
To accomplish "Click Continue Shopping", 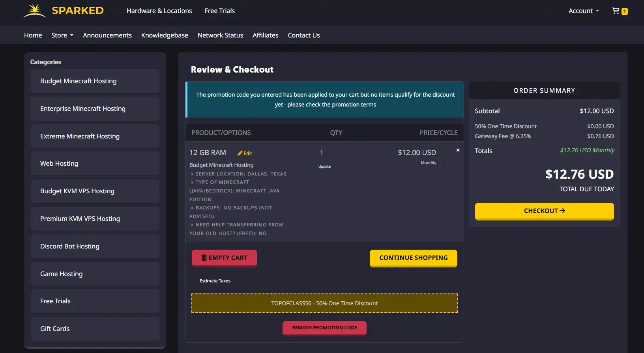I will pyautogui.click(x=414, y=258).
